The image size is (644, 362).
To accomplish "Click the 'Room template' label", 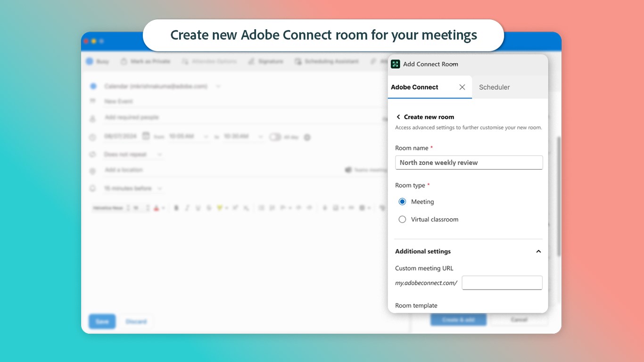I will point(416,305).
